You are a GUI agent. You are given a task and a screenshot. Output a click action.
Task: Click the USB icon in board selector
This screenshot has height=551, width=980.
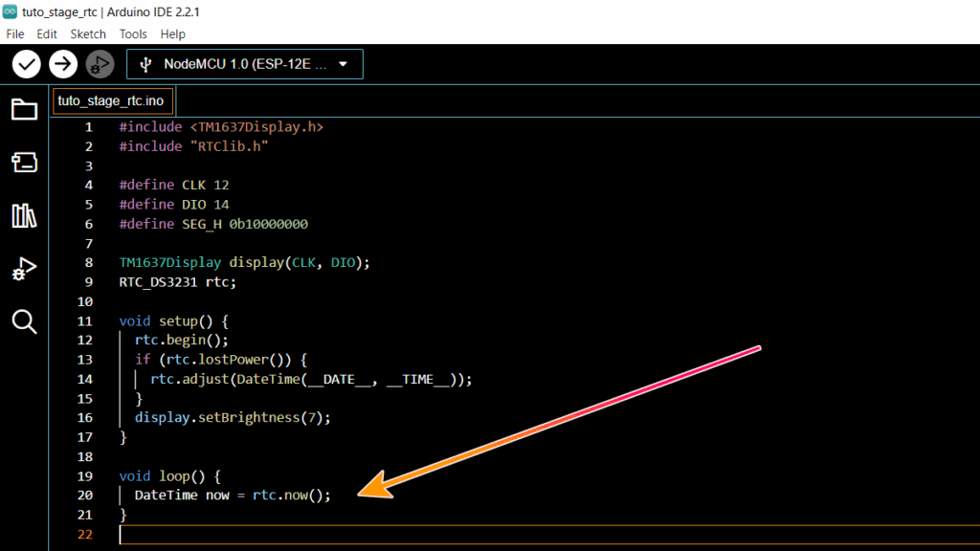145,64
